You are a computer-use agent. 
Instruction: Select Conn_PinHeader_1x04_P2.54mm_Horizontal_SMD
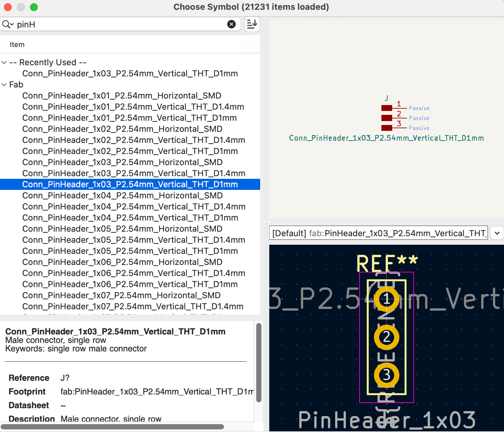tap(123, 195)
